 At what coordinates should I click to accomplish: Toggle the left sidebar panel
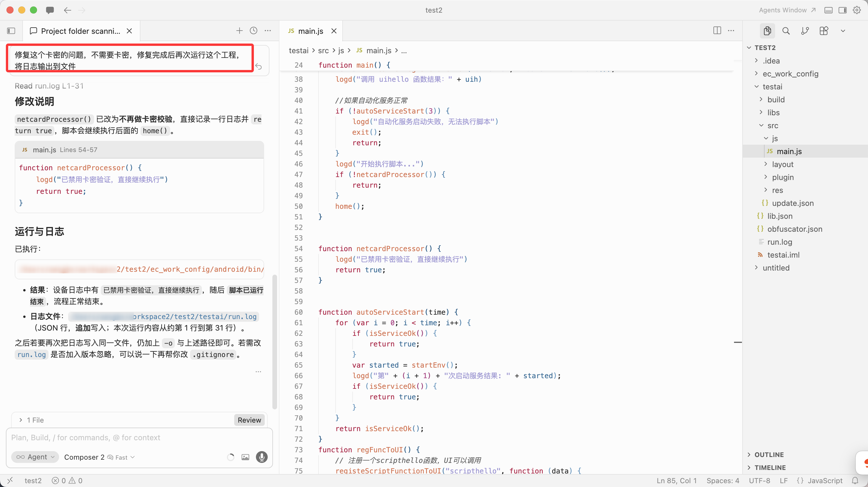pyautogui.click(x=11, y=31)
